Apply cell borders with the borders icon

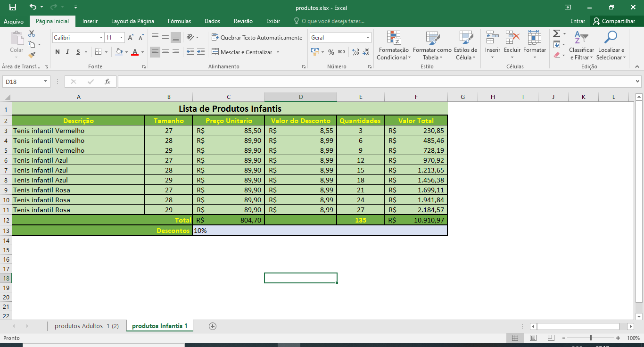[98, 52]
